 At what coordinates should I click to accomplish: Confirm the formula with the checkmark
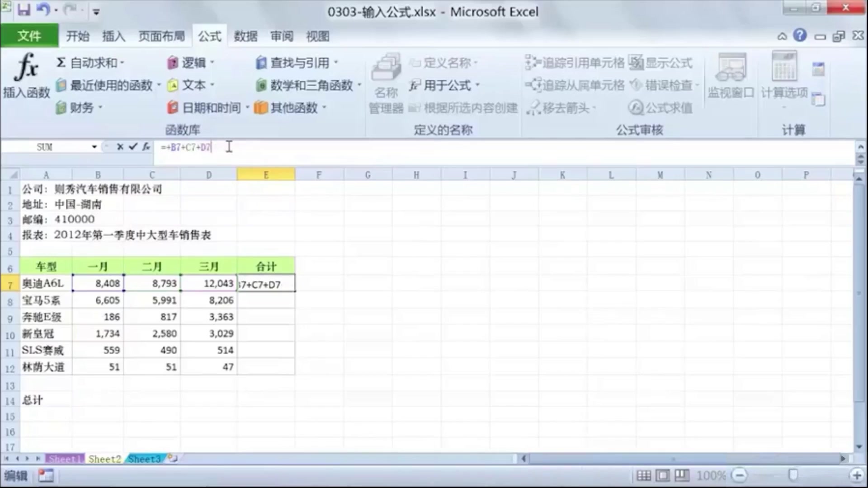(133, 146)
